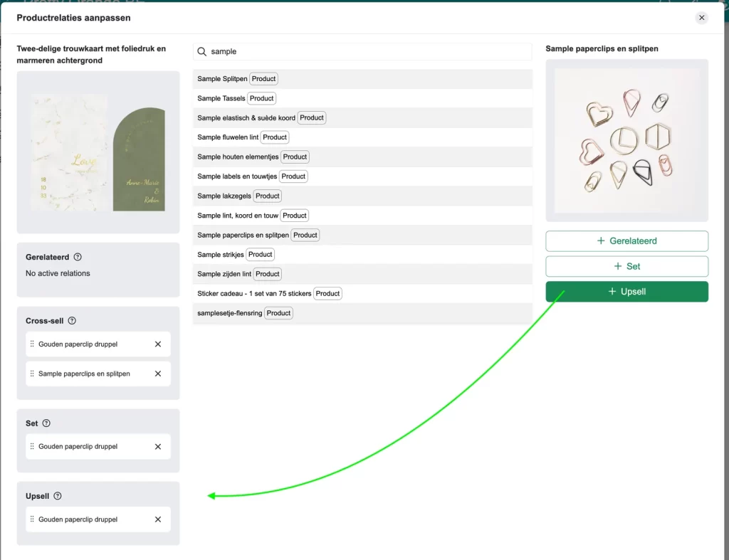
Task: Click the + Gerelateerd button
Action: click(x=626, y=241)
